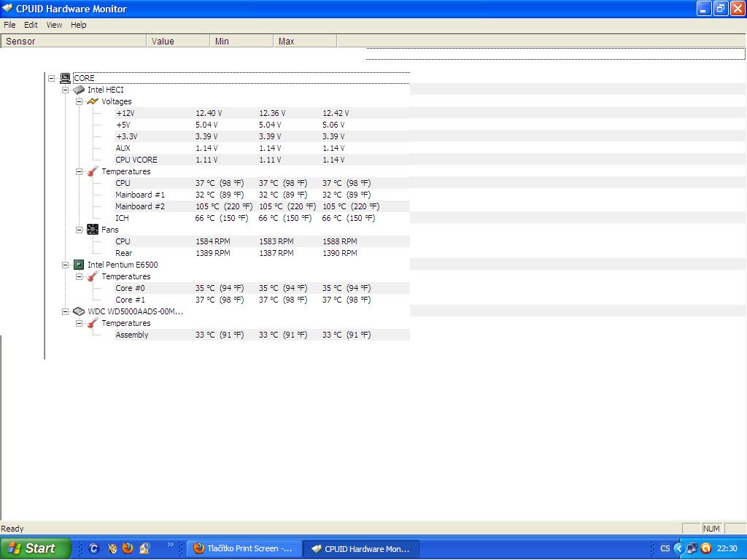The width and height of the screenshot is (747, 560).
Task: Click the CS language indicator
Action: coord(665,548)
